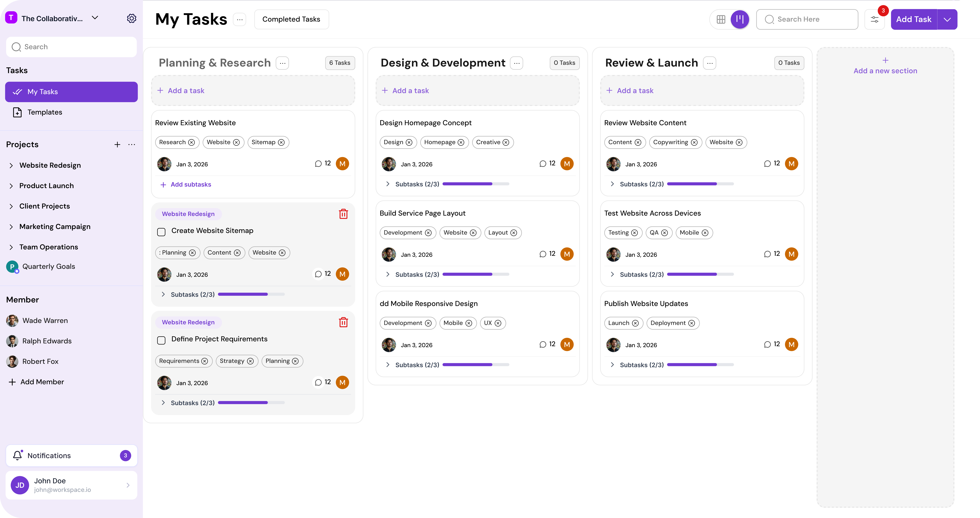This screenshot has width=980, height=518.
Task: Expand the Website Redesign project
Action: (x=11, y=166)
